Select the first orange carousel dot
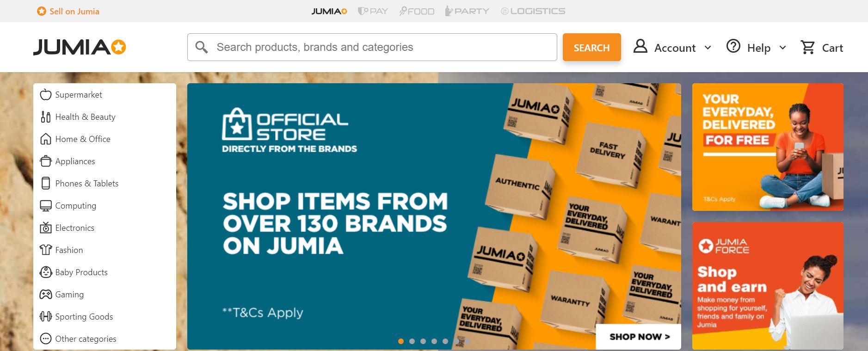Viewport: 868px width, 351px height. point(401,341)
